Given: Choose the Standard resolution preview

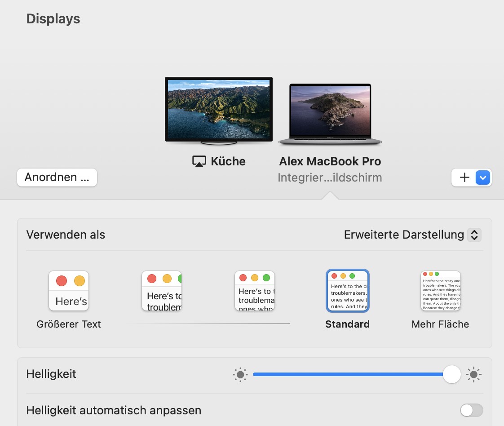Looking at the screenshot, I should coord(348,291).
